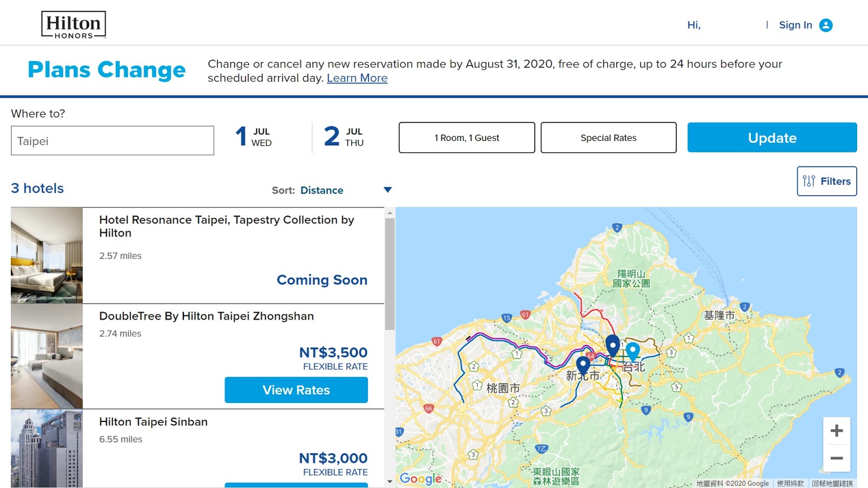868x488 pixels.
Task: Select the upper dark blue map pin
Action: point(612,344)
